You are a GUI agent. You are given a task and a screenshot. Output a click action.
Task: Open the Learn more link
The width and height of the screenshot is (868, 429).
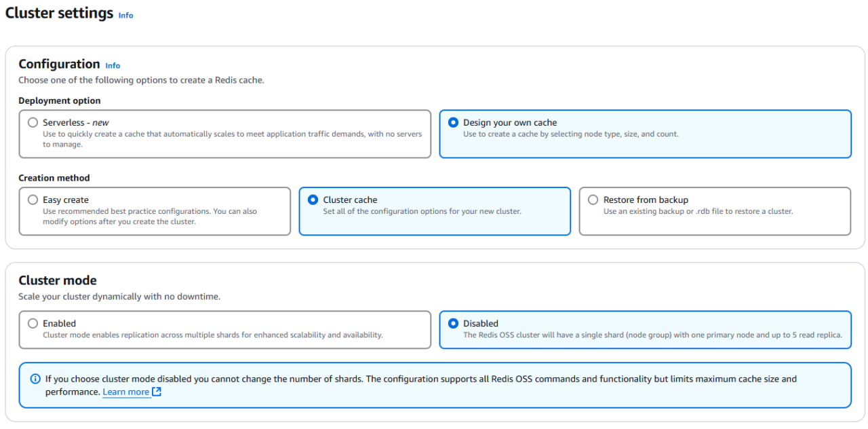126,392
